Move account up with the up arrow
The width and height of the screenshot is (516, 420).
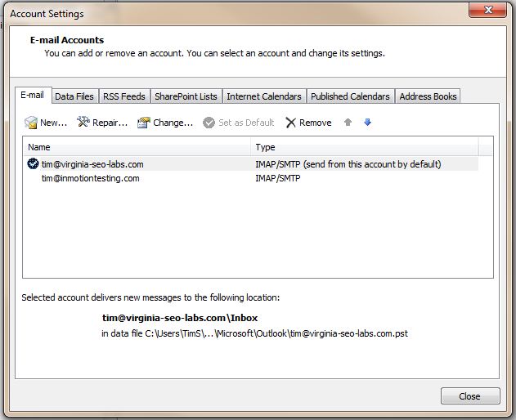(348, 123)
